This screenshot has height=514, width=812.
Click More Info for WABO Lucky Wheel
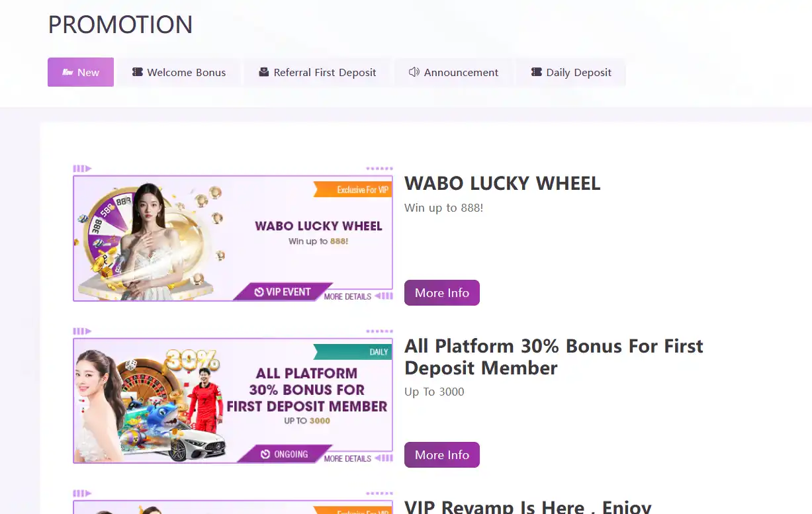442,292
